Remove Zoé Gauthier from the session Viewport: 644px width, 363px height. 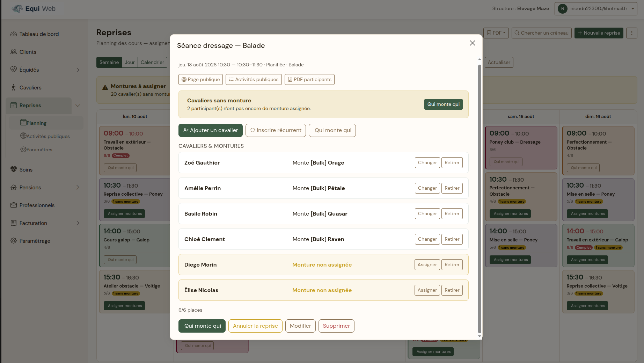click(x=452, y=162)
